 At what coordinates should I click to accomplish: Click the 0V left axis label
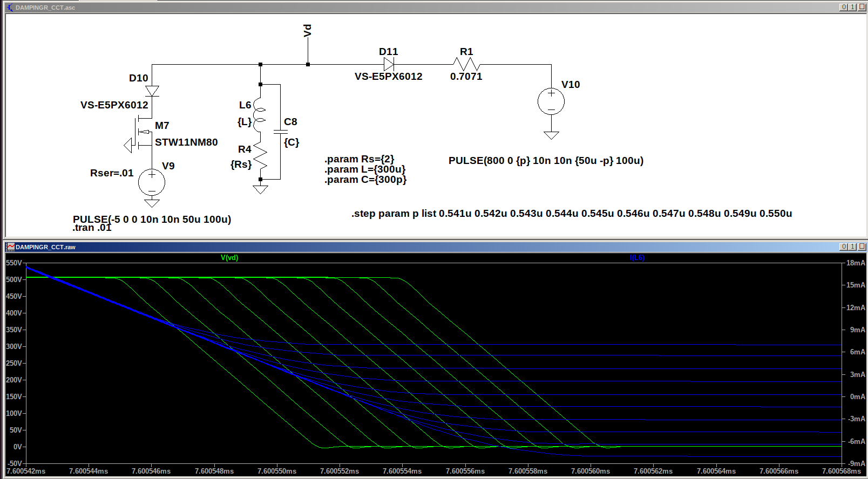coord(17,447)
